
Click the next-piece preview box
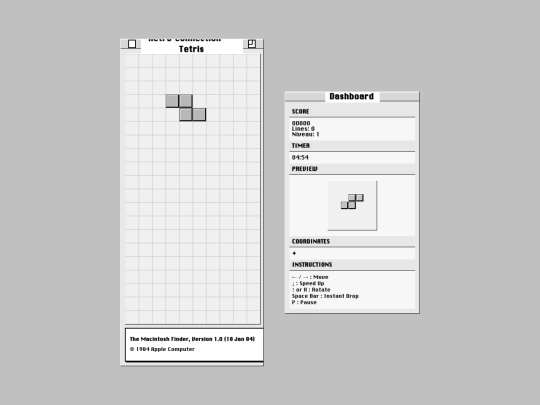coord(352,206)
